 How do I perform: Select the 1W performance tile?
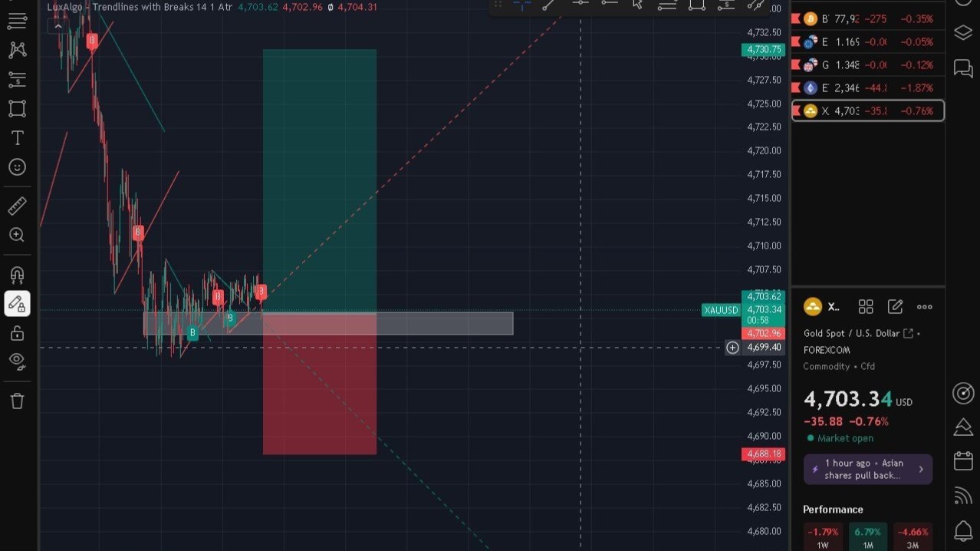click(x=823, y=536)
